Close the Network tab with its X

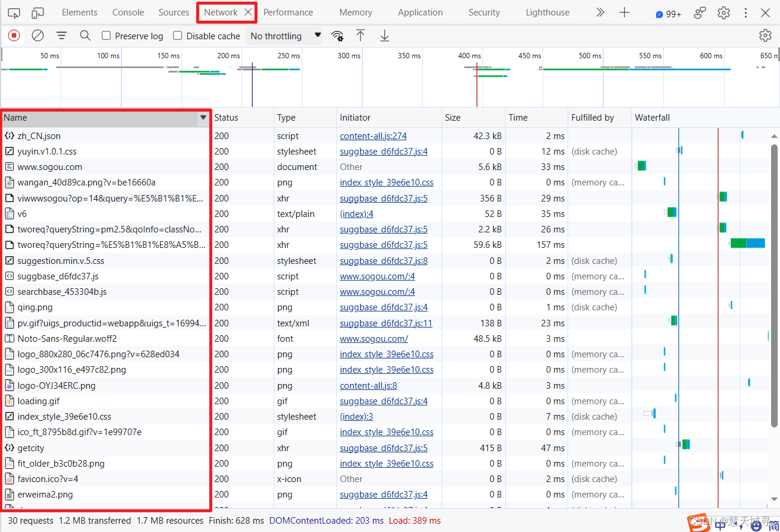[x=248, y=12]
